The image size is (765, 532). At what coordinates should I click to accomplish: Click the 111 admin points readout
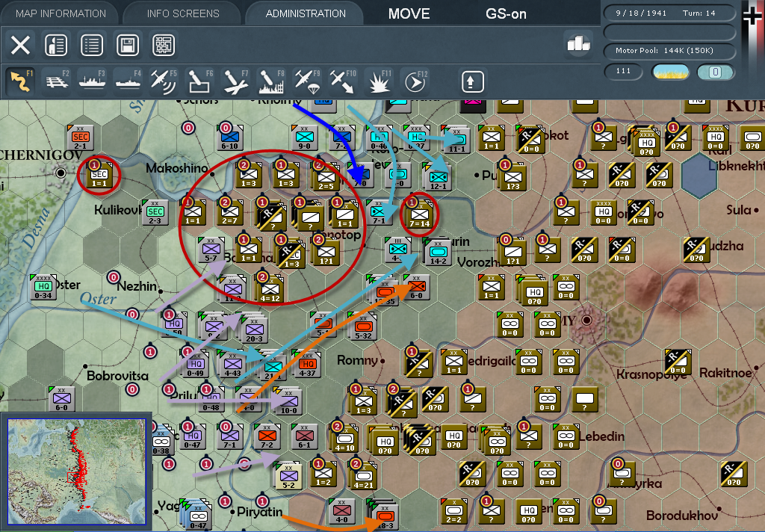[x=624, y=71]
